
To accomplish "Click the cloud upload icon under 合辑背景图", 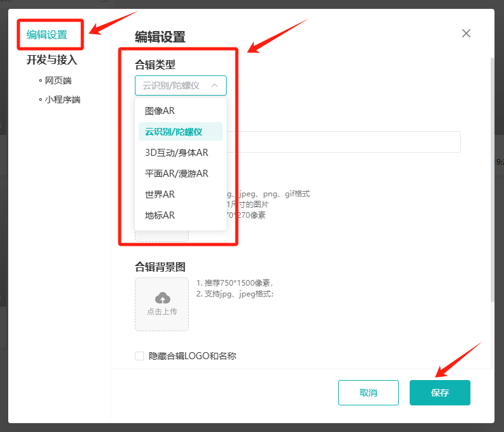I will 162,298.
